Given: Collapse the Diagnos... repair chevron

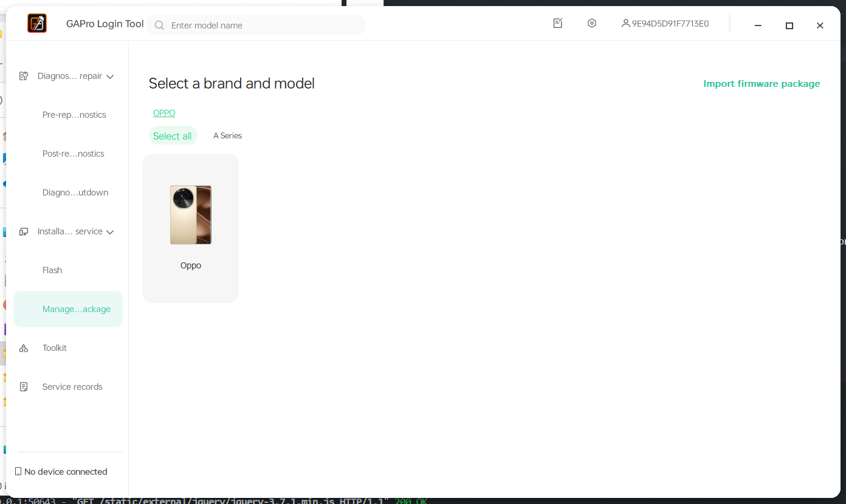Looking at the screenshot, I should [x=110, y=77].
